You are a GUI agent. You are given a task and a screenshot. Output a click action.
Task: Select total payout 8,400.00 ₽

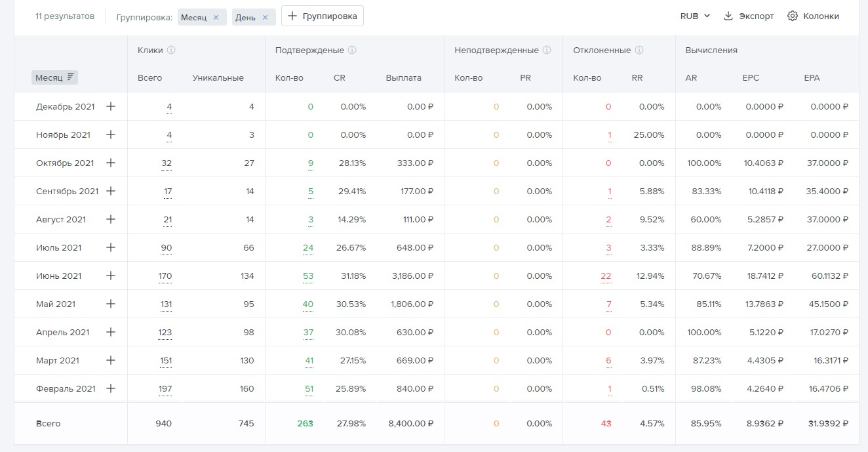(x=411, y=423)
